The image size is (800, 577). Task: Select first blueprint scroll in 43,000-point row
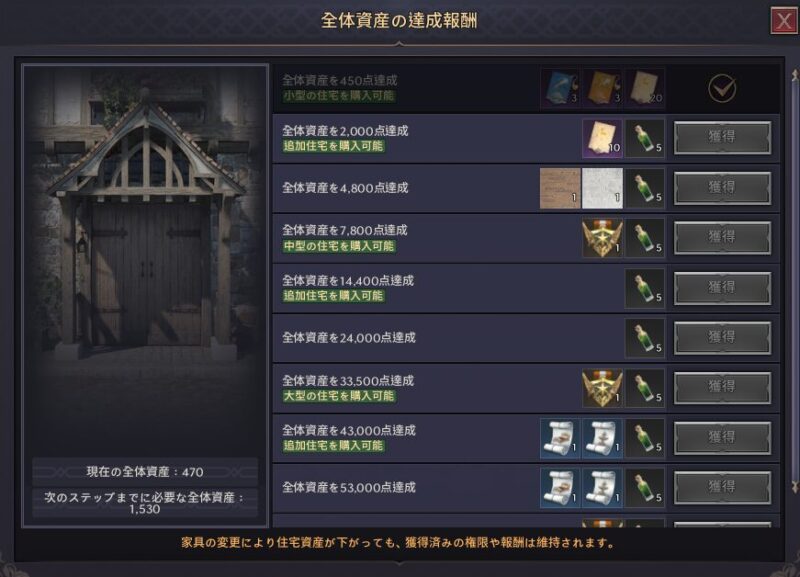(560, 438)
